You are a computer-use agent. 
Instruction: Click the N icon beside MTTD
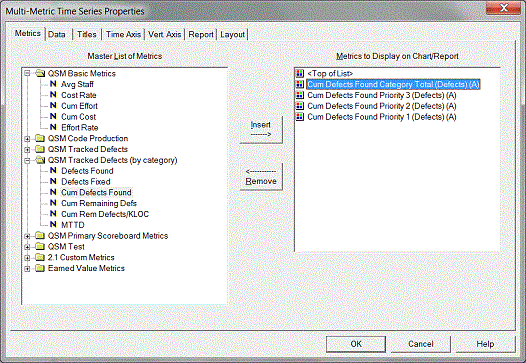pyautogui.click(x=53, y=224)
